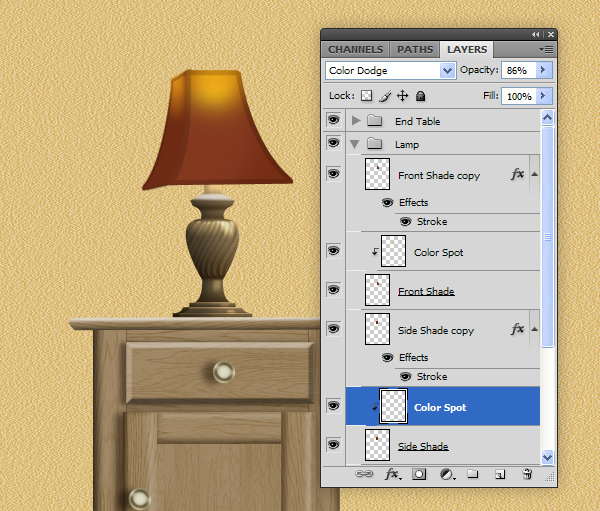This screenshot has height=511, width=600.
Task: Switch to the Channels tab
Action: 355,49
